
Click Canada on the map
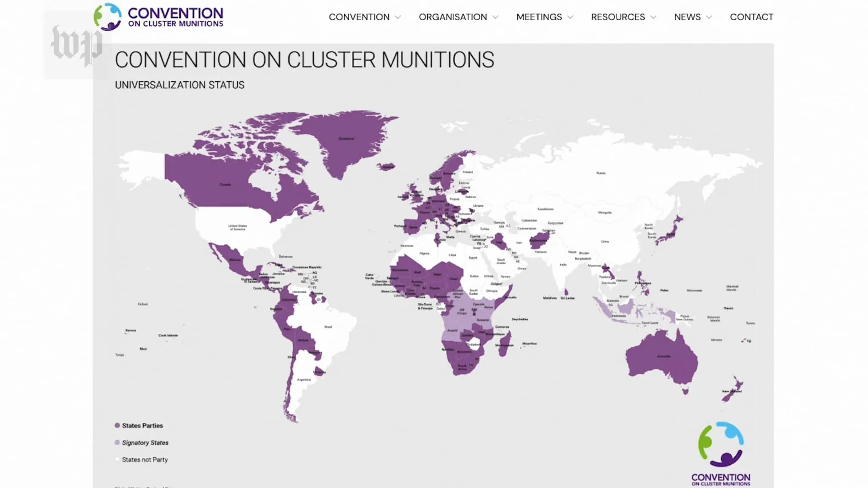[x=225, y=184]
